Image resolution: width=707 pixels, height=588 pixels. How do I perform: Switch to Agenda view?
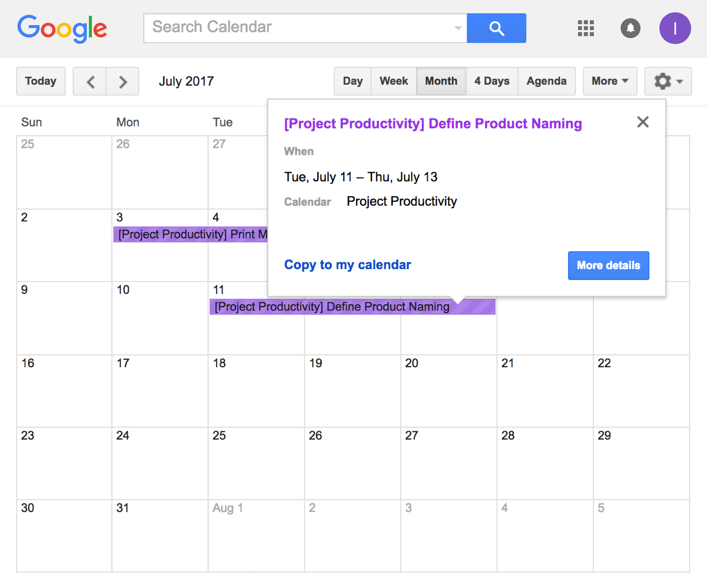point(547,81)
